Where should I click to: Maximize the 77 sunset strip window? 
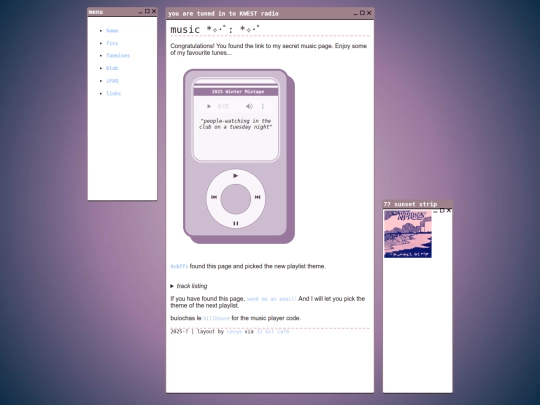tap(442, 210)
